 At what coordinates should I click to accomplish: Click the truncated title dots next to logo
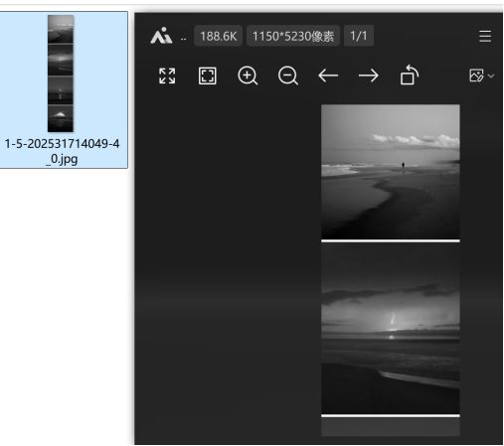pos(183,39)
